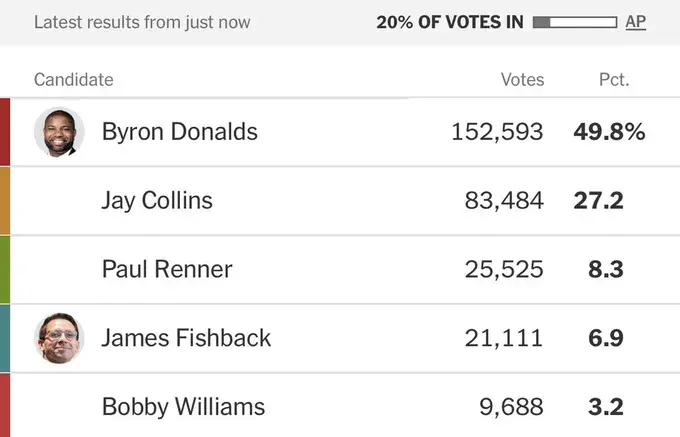Viewport: 680px width, 437px height.
Task: Select Byron Donalds' circular portrait
Action: (59, 132)
